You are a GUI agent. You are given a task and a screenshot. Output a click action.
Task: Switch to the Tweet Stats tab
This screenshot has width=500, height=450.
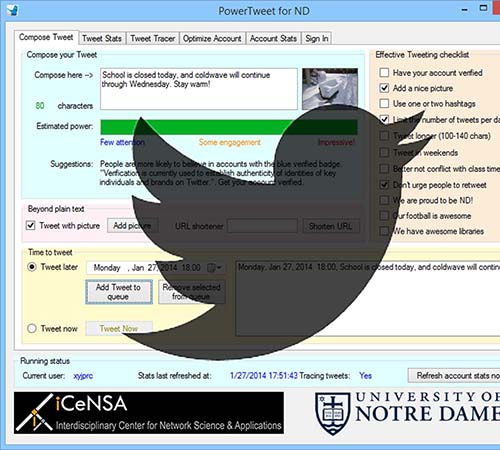coord(102,39)
